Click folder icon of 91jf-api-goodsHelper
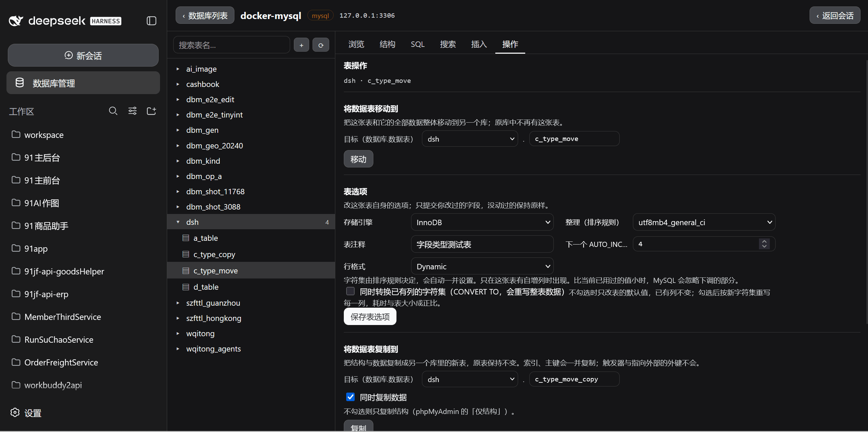The height and width of the screenshot is (432, 868). pyautogui.click(x=16, y=271)
